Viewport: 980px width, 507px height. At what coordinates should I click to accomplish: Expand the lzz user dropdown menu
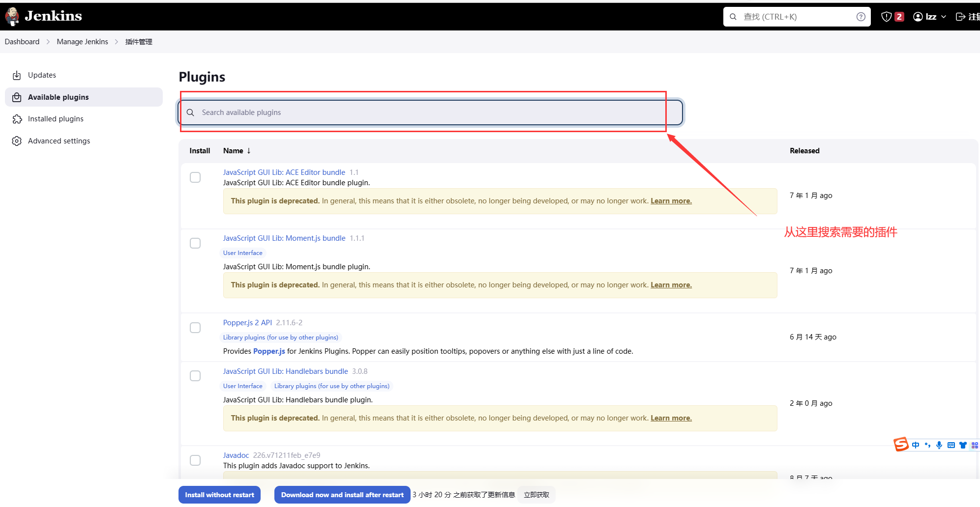coord(944,16)
